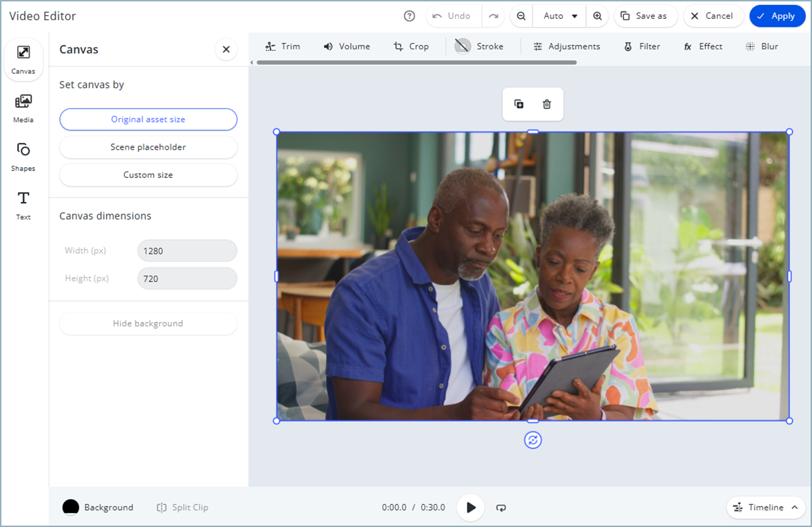Open the Auto zoom level dropdown
812x527 pixels.
(560, 16)
